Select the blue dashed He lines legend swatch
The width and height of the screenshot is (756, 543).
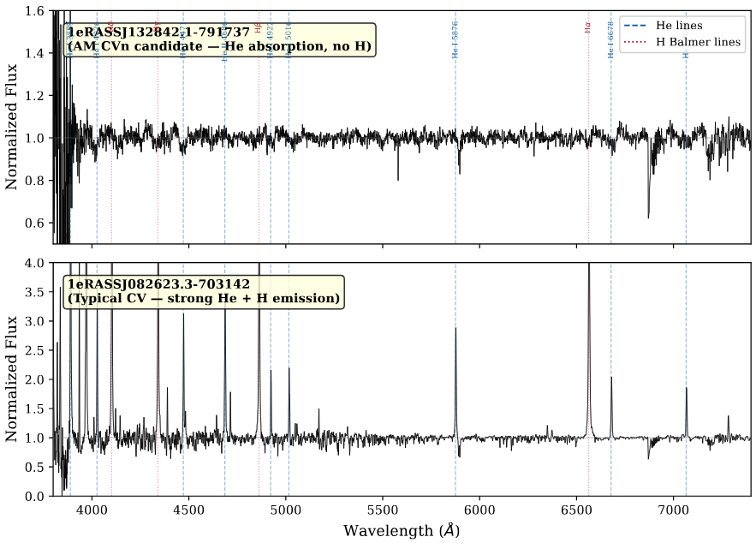coord(638,26)
